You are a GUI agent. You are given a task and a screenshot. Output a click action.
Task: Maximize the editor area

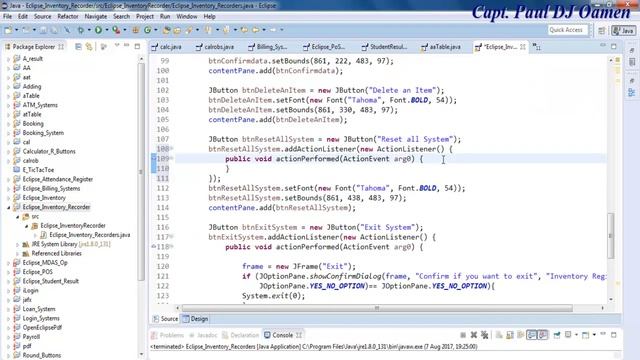613,47
